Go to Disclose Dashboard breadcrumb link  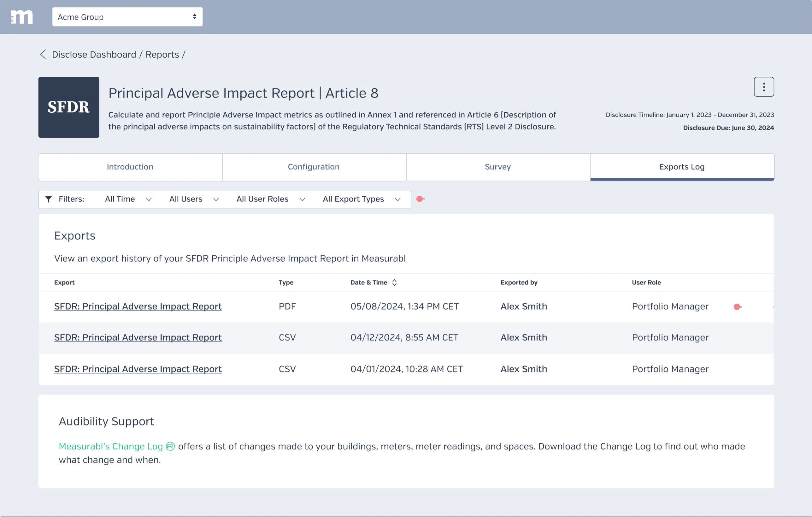pos(94,54)
